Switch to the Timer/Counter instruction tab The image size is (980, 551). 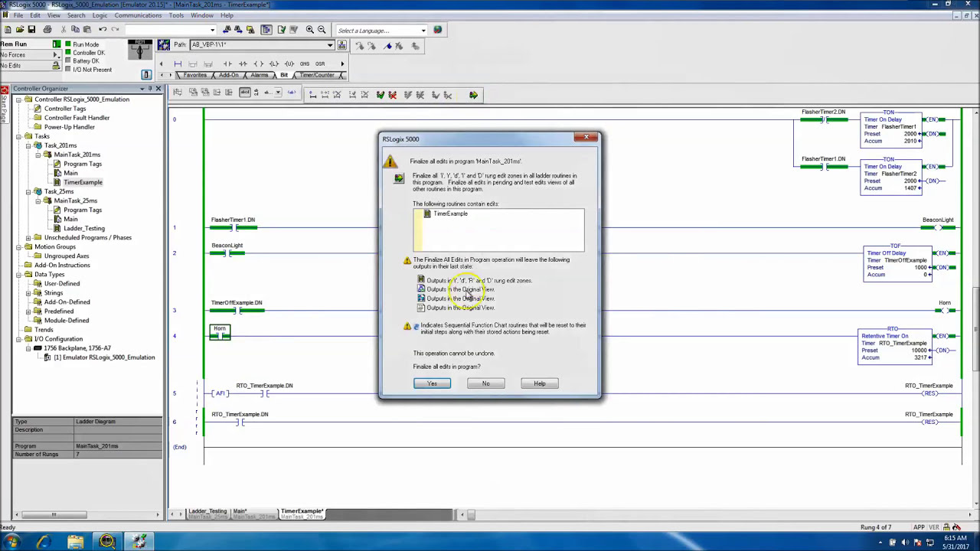click(317, 75)
